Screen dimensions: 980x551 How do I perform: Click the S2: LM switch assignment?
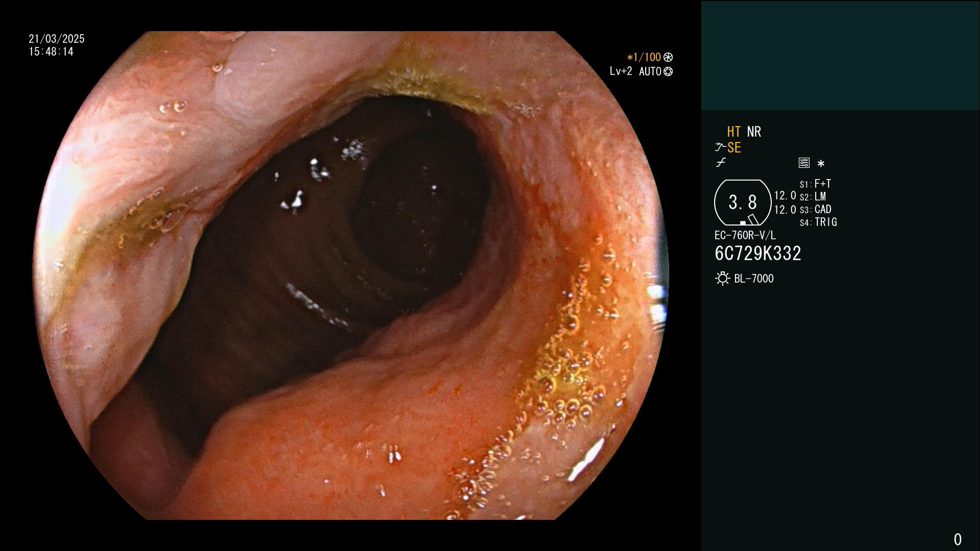[813, 196]
